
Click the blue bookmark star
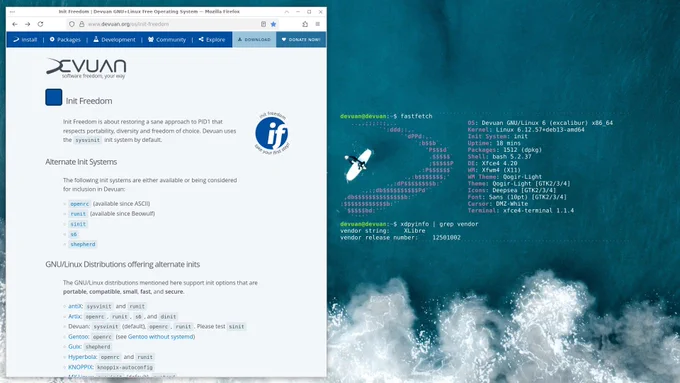[273, 24]
